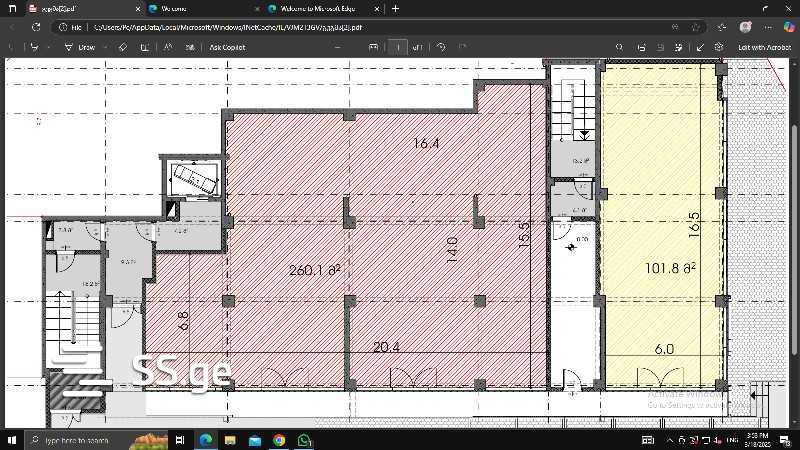The width and height of the screenshot is (800, 450).
Task: Click the Windows Start button
Action: (12, 440)
